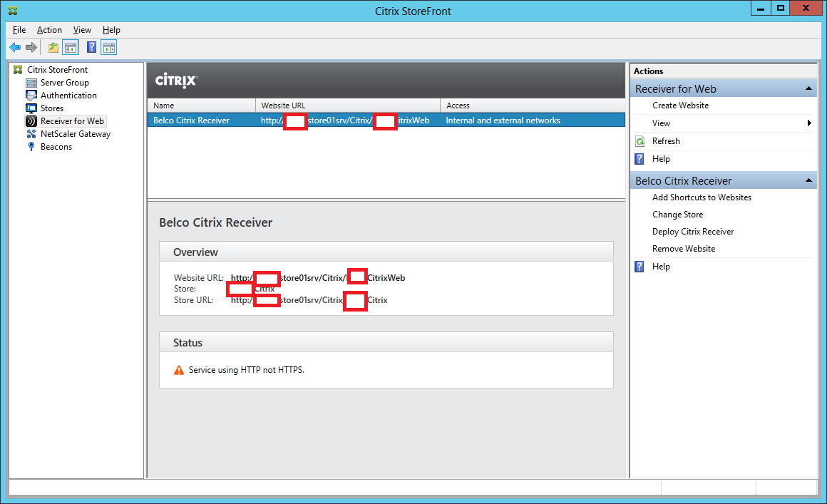827x504 pixels.
Task: Click the NetScaler Gateway tree icon
Action: point(31,134)
